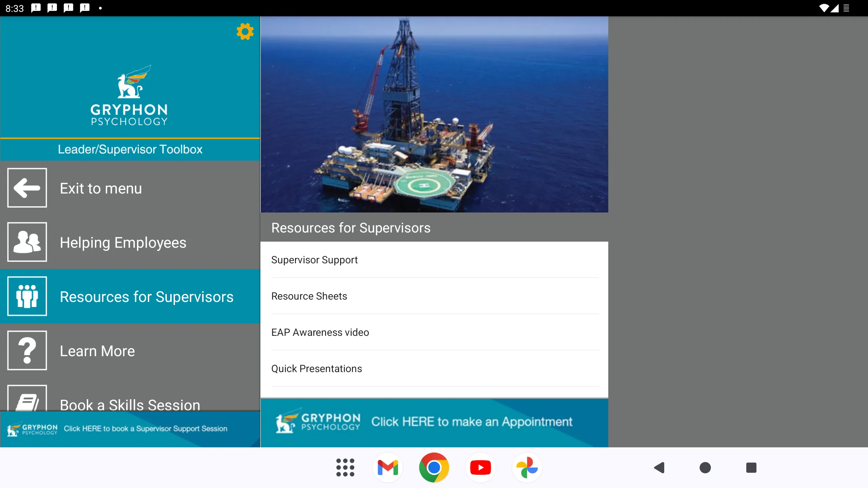Scroll down the Resources for Supervisors list
Viewport: 868px width, 488px height.
pyautogui.click(x=434, y=316)
